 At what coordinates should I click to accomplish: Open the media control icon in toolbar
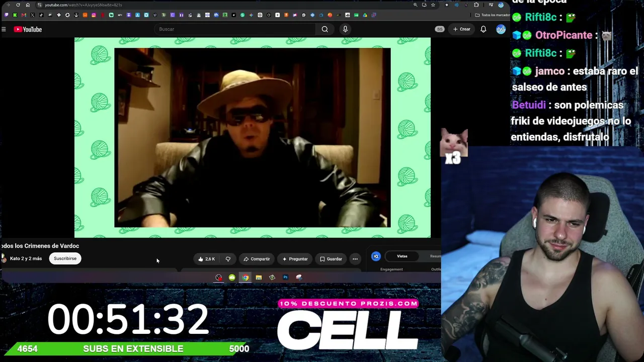pos(491,5)
